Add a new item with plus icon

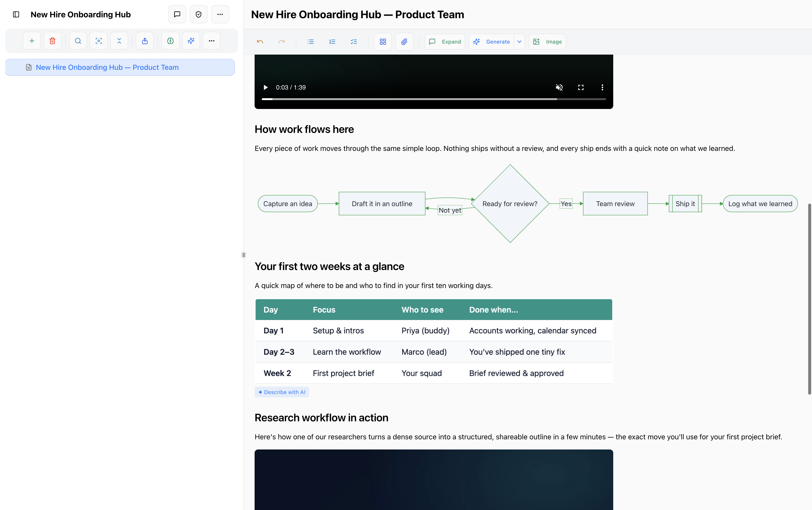[x=32, y=41]
